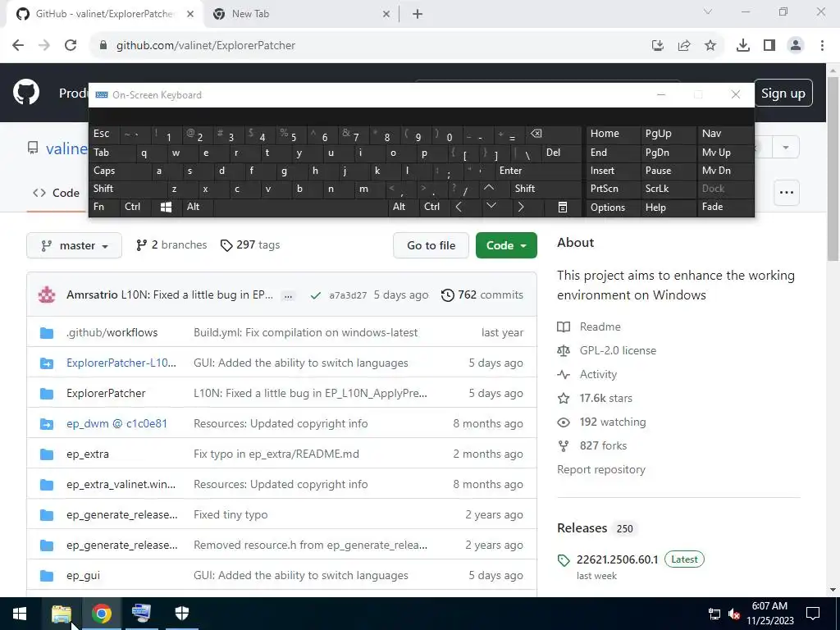Open dropdown arrow near repository header

pos(785,148)
